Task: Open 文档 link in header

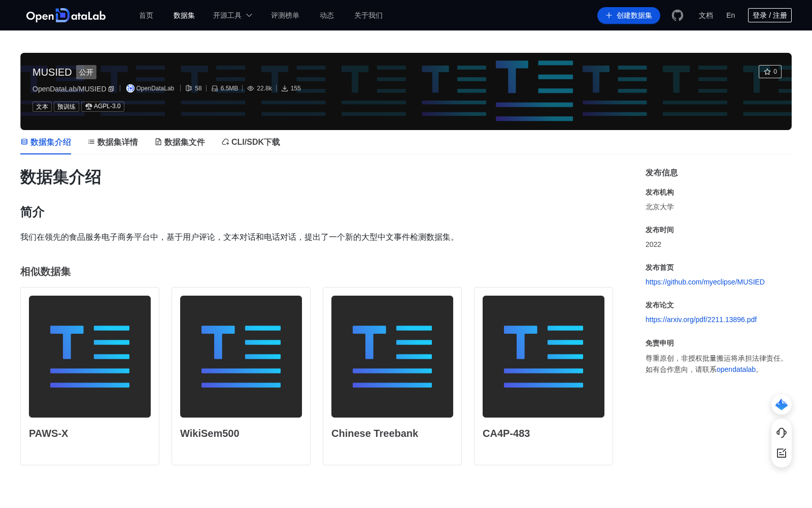Action: (706, 15)
